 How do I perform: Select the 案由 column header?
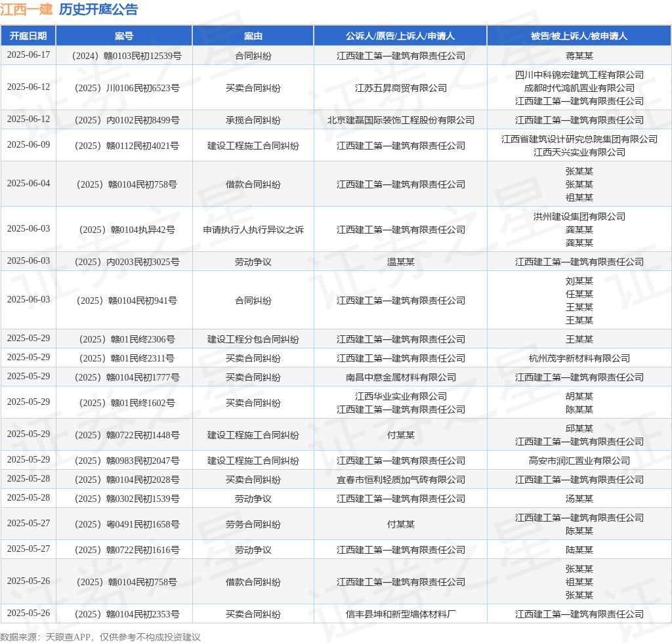[253, 36]
